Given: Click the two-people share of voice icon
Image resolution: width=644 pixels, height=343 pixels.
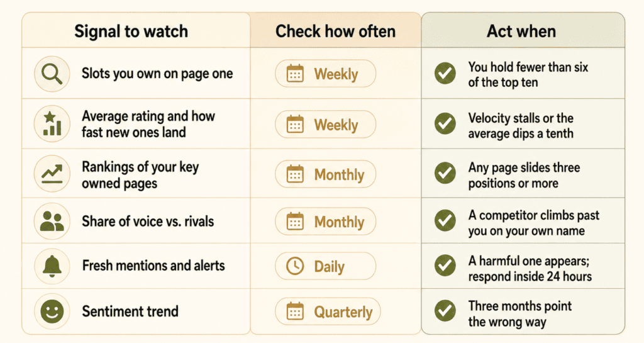Looking at the screenshot, I should (x=52, y=221).
